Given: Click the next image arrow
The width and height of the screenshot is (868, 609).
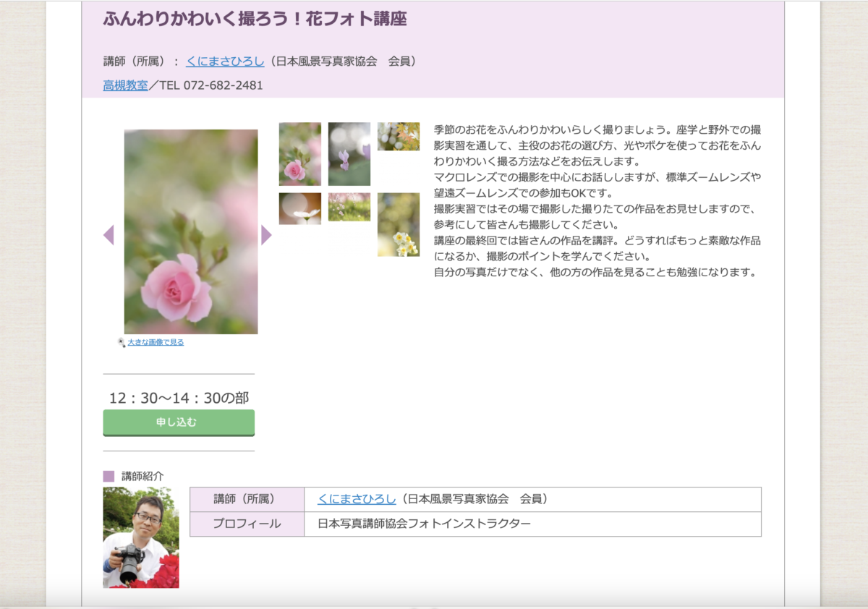Looking at the screenshot, I should pyautogui.click(x=266, y=235).
